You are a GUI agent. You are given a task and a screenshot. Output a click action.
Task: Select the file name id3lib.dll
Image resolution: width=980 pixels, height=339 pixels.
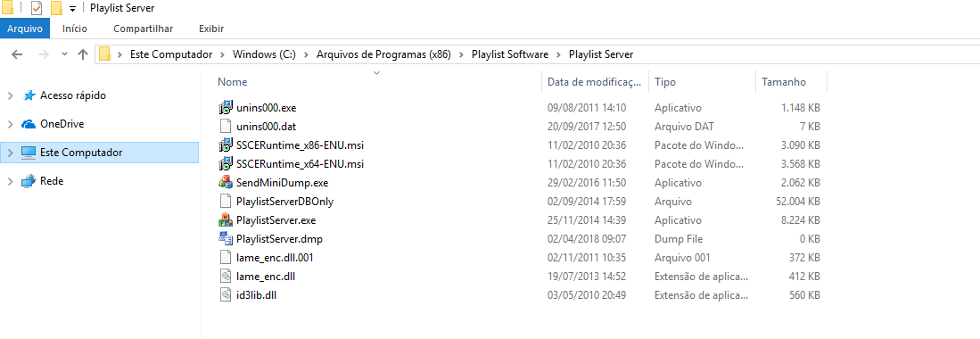[256, 294]
